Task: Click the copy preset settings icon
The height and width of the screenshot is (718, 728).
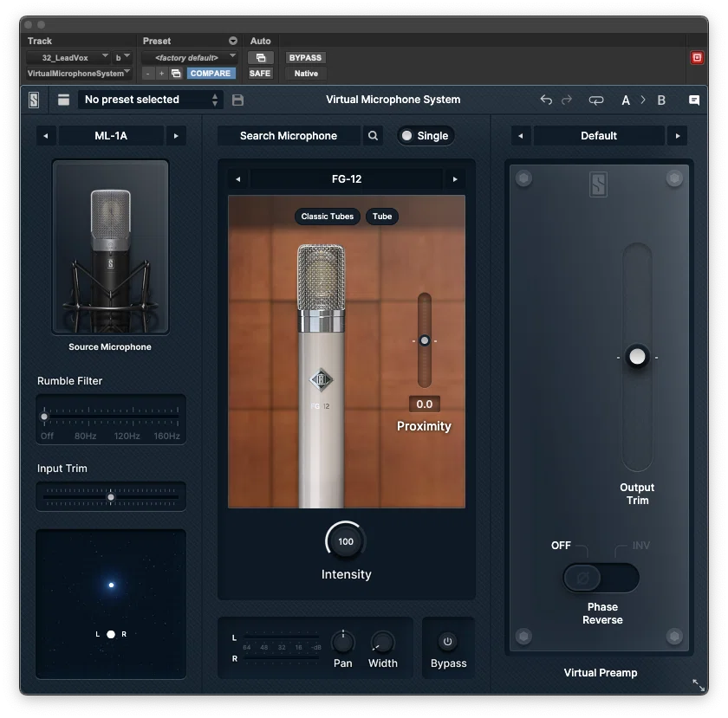Action: pos(176,74)
